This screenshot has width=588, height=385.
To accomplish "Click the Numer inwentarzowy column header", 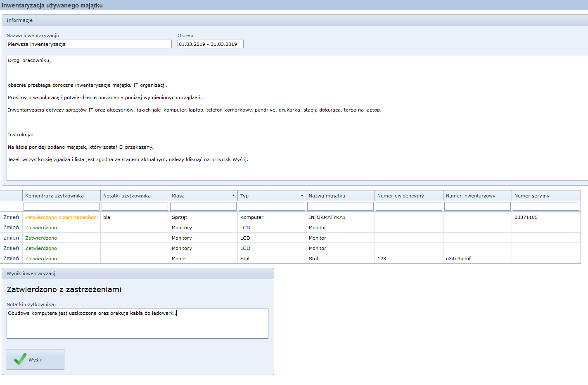I will [x=478, y=196].
